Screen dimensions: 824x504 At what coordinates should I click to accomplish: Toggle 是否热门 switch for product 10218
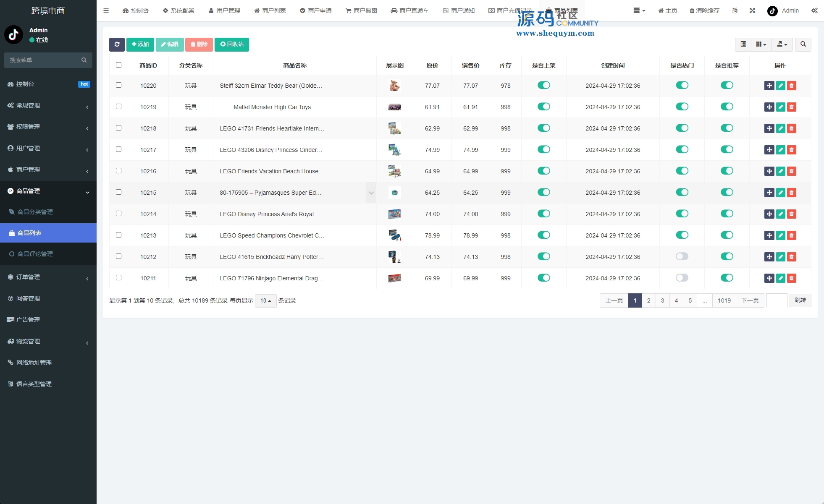(682, 128)
